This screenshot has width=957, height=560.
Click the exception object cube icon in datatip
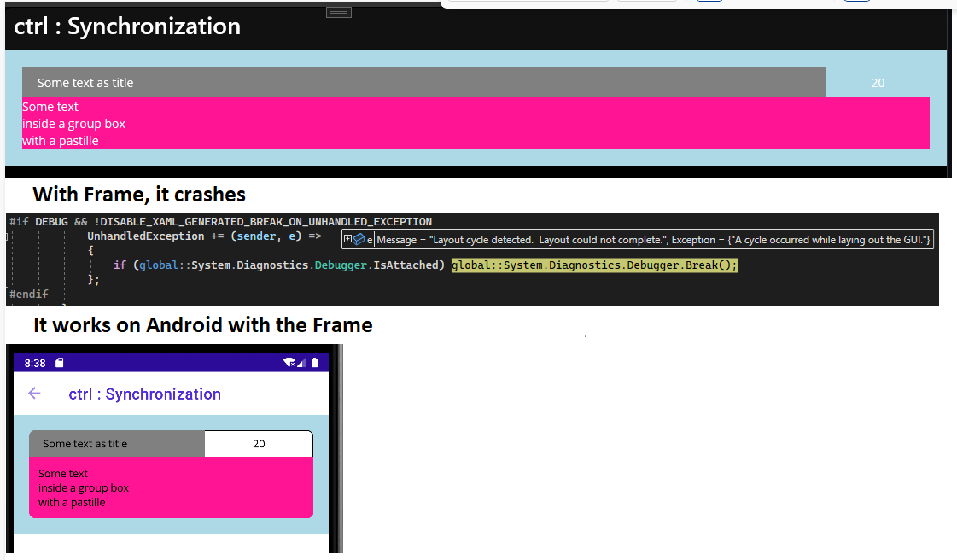click(359, 239)
